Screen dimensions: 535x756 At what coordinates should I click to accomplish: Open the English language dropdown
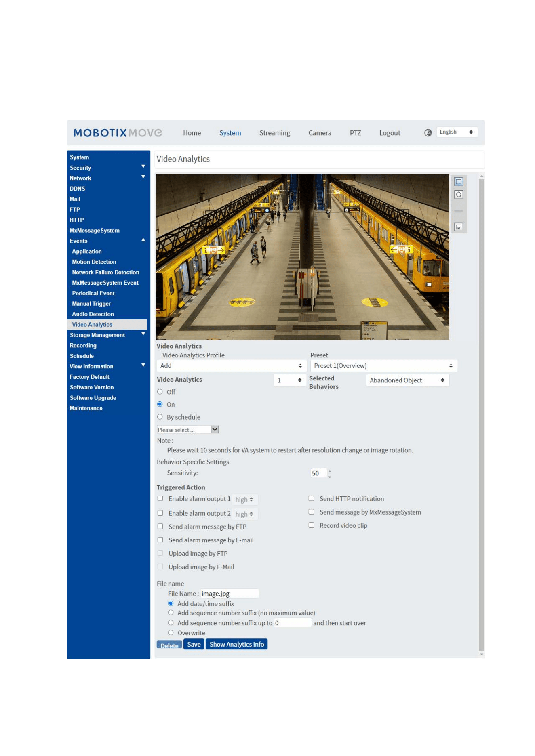457,132
